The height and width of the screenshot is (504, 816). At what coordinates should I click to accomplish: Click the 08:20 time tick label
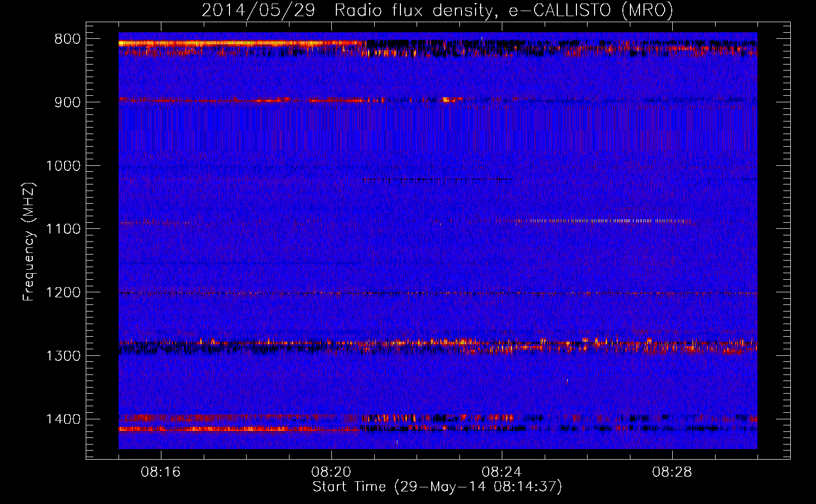click(331, 472)
